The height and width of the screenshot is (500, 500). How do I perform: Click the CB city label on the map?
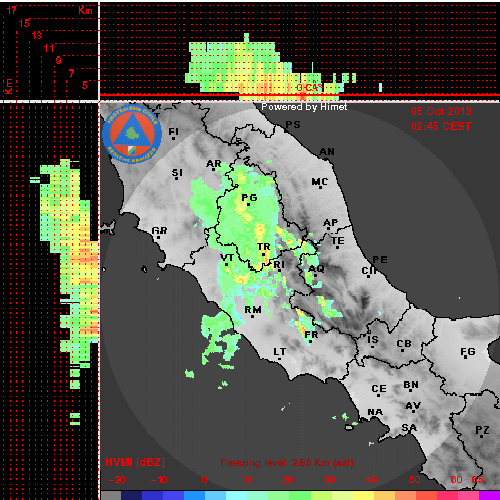point(403,344)
